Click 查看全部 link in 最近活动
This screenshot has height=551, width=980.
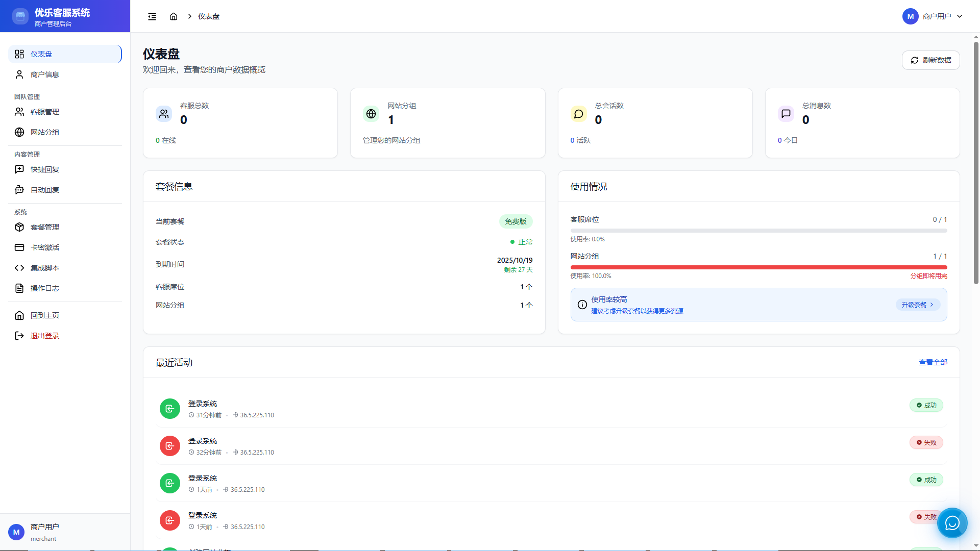tap(933, 362)
